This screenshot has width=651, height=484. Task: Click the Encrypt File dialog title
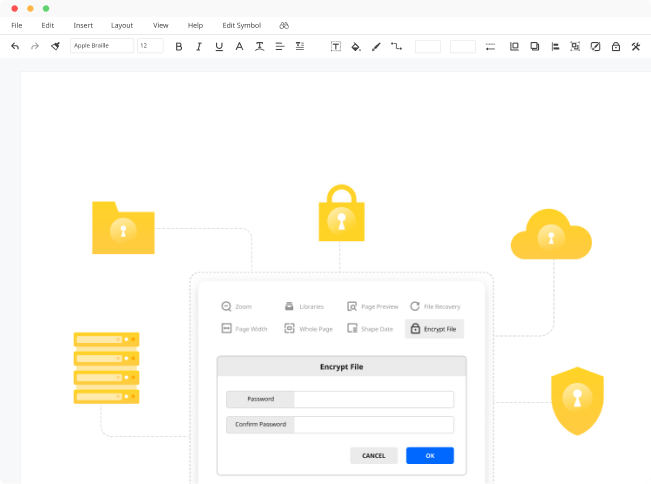tap(341, 367)
